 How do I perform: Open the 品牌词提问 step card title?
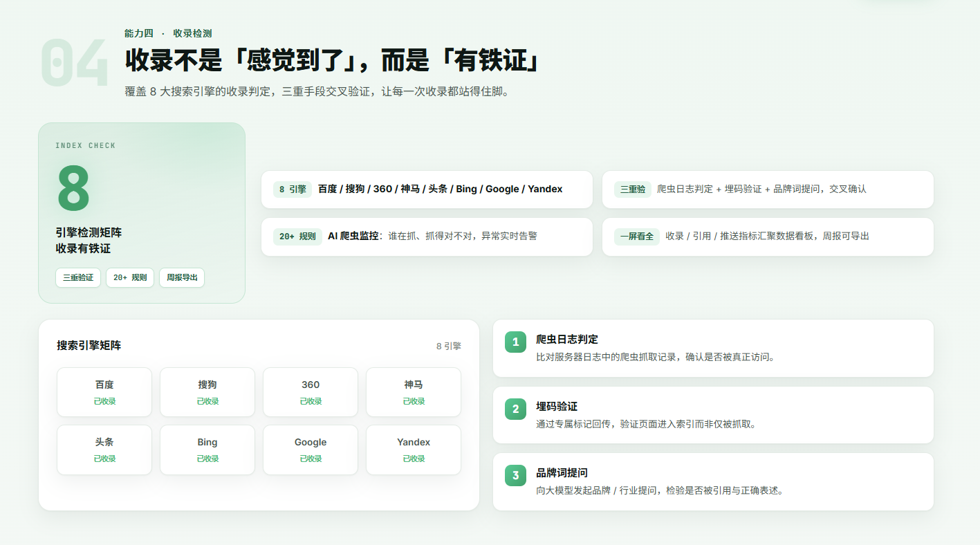[562, 473]
